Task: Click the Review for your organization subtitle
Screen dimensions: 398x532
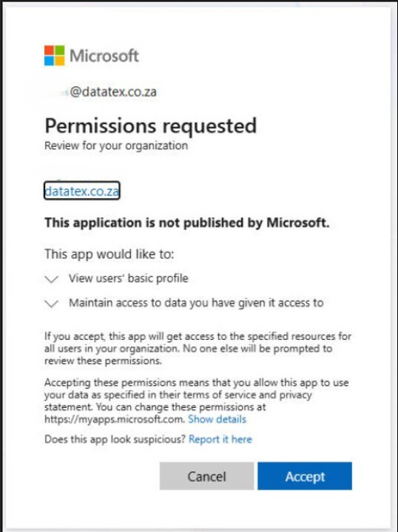Action: (116, 146)
